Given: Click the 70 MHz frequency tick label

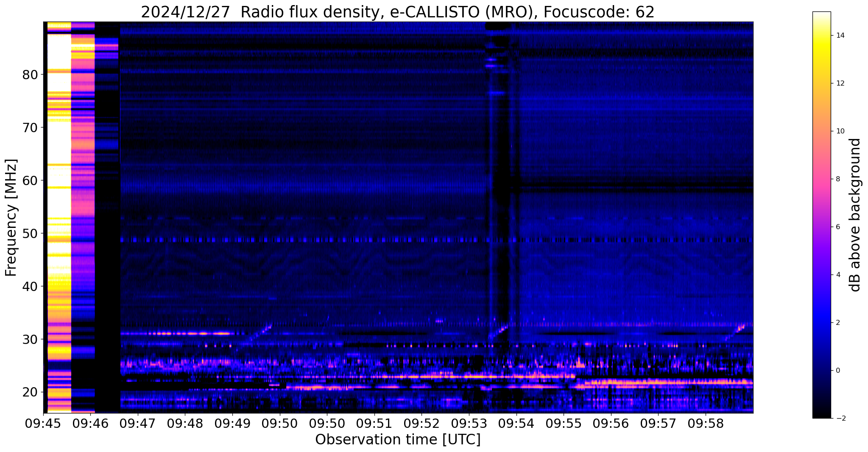Looking at the screenshot, I should pos(30,128).
